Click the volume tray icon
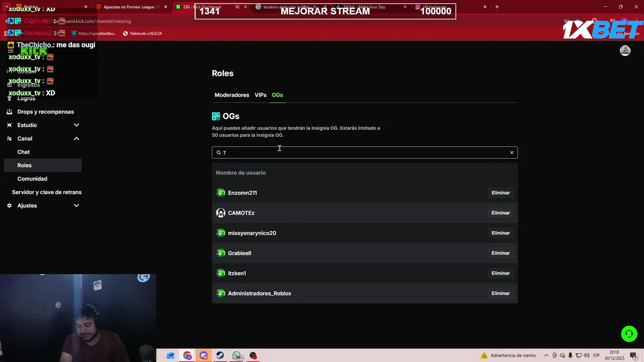 click(x=586, y=355)
